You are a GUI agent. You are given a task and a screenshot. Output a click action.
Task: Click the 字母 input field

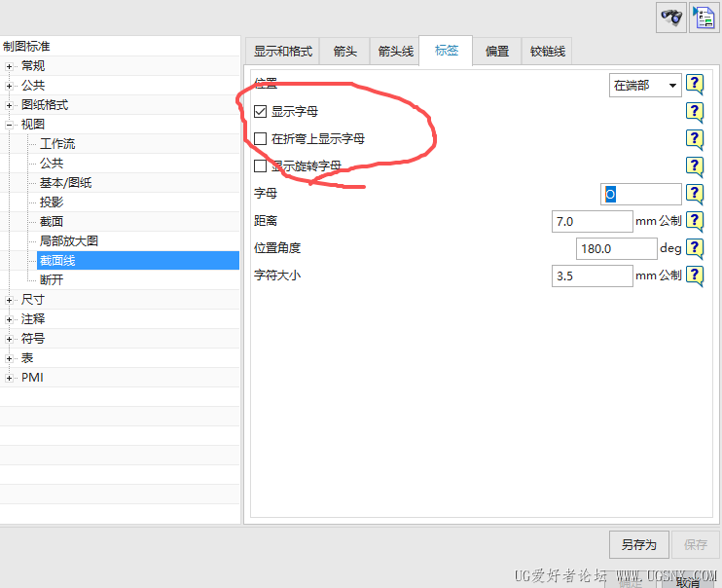pyautogui.click(x=641, y=194)
